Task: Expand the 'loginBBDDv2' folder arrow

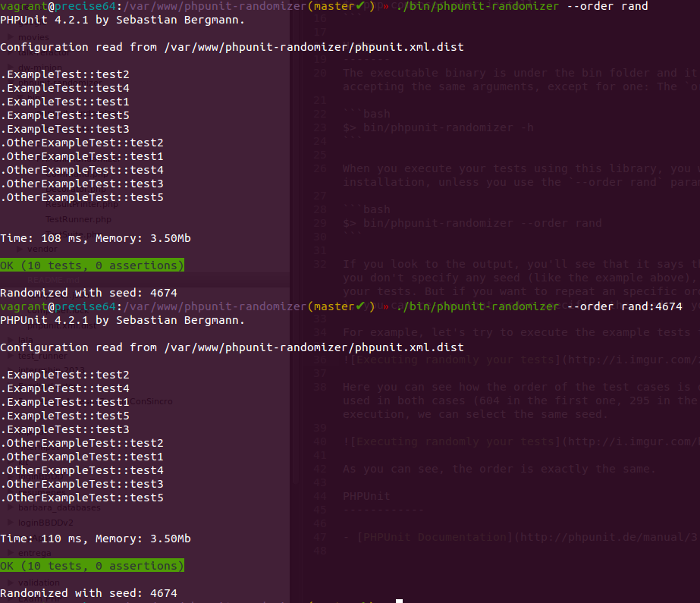Action: [x=11, y=522]
